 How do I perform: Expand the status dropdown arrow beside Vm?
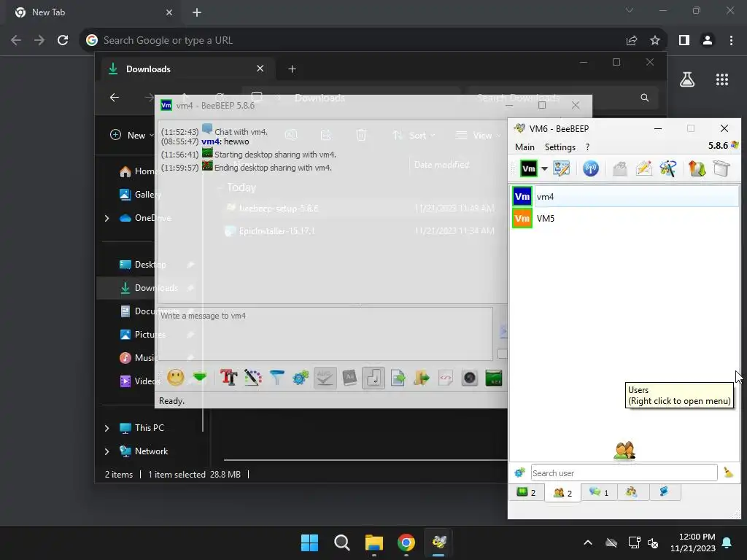coord(544,168)
